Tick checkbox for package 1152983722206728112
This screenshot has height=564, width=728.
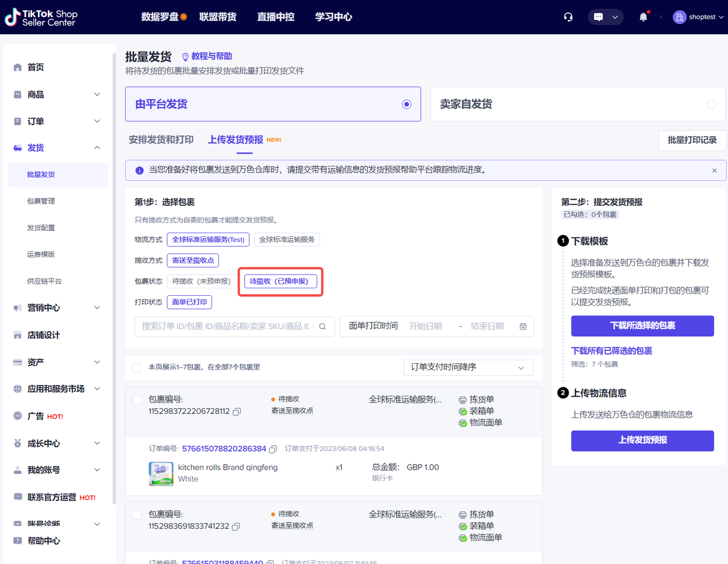click(137, 400)
